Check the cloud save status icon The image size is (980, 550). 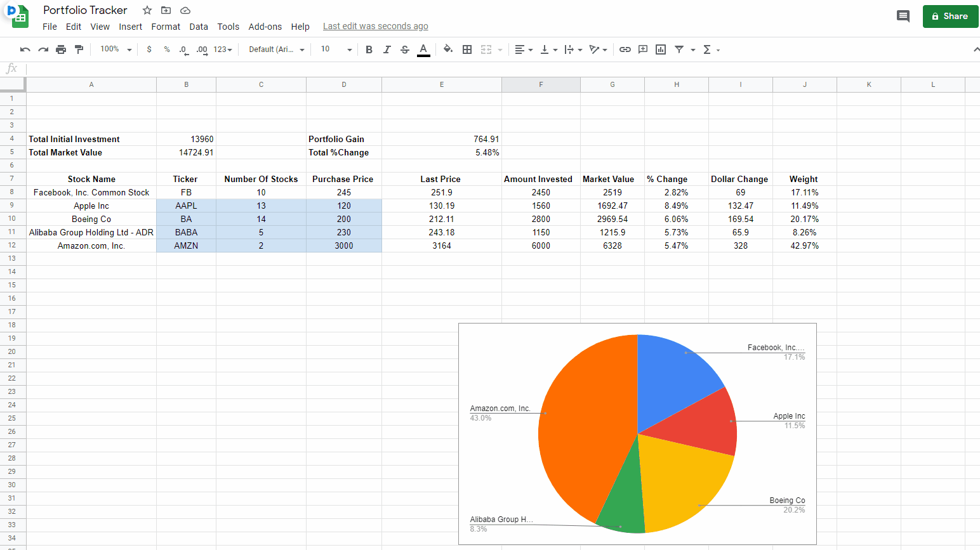185,10
